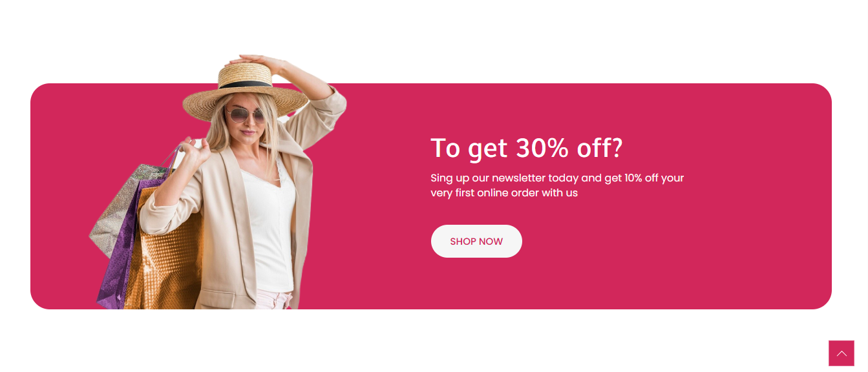
Task: Click "very first online order with us" line
Action: 504,192
